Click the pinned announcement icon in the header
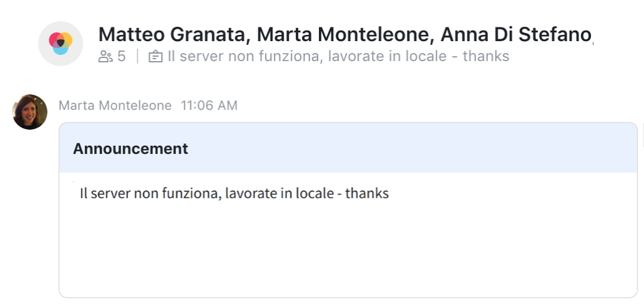This screenshot has width=644, height=308. click(x=155, y=57)
